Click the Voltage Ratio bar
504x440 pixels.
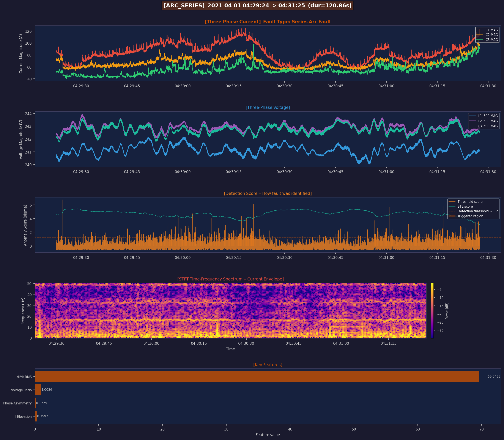[38, 390]
